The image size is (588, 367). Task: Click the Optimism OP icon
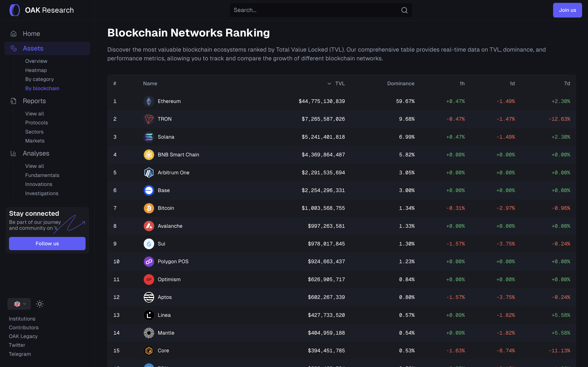(x=149, y=279)
